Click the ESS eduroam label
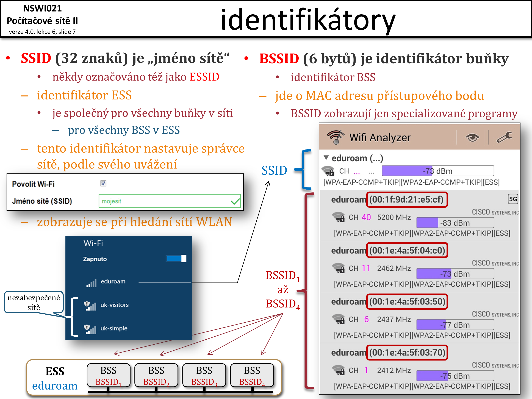This screenshot has width=532, height=399. tap(55, 379)
